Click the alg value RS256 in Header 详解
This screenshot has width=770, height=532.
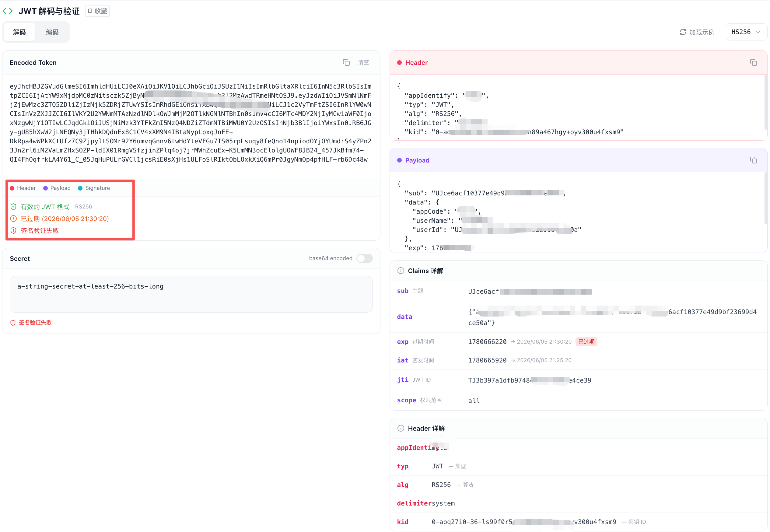coord(441,485)
